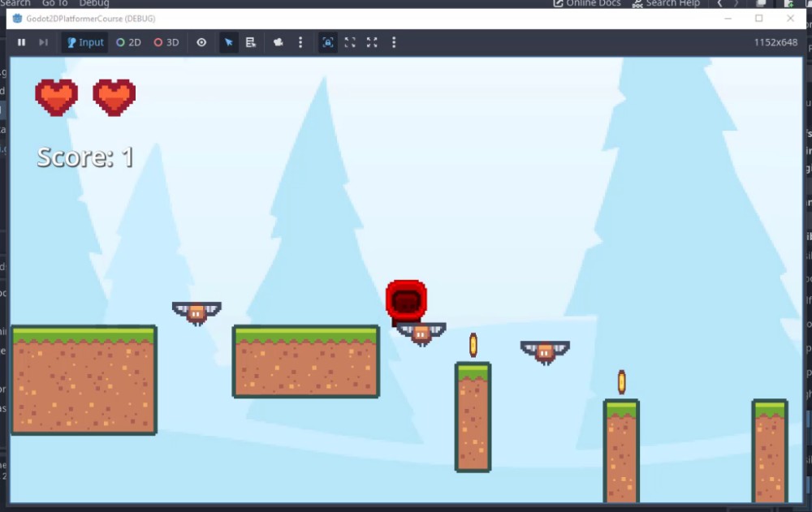This screenshot has width=812, height=512.
Task: Toggle the Input mode button
Action: (85, 42)
